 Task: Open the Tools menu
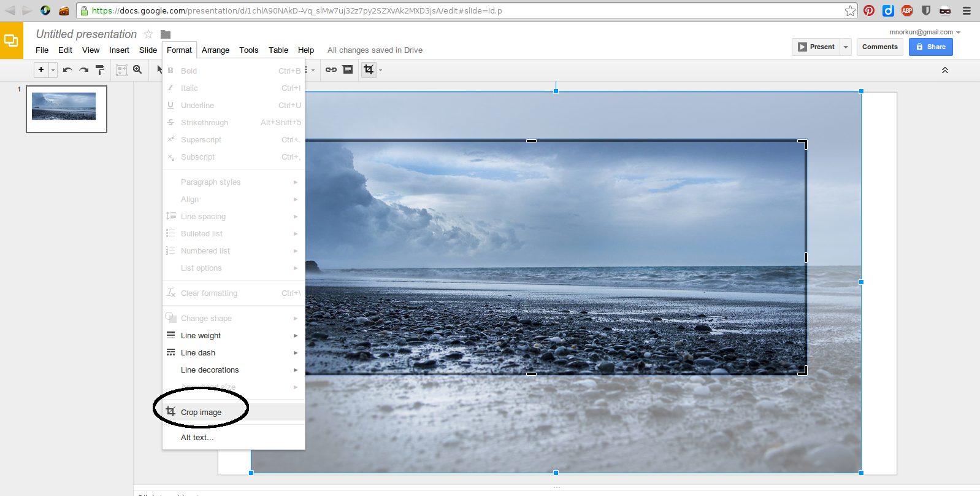(249, 50)
